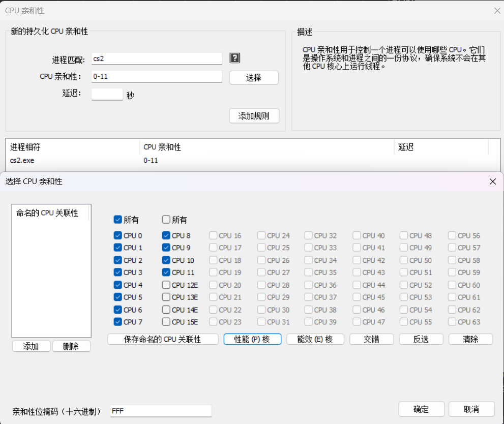Click the 延迟 seconds input field

coord(107,94)
